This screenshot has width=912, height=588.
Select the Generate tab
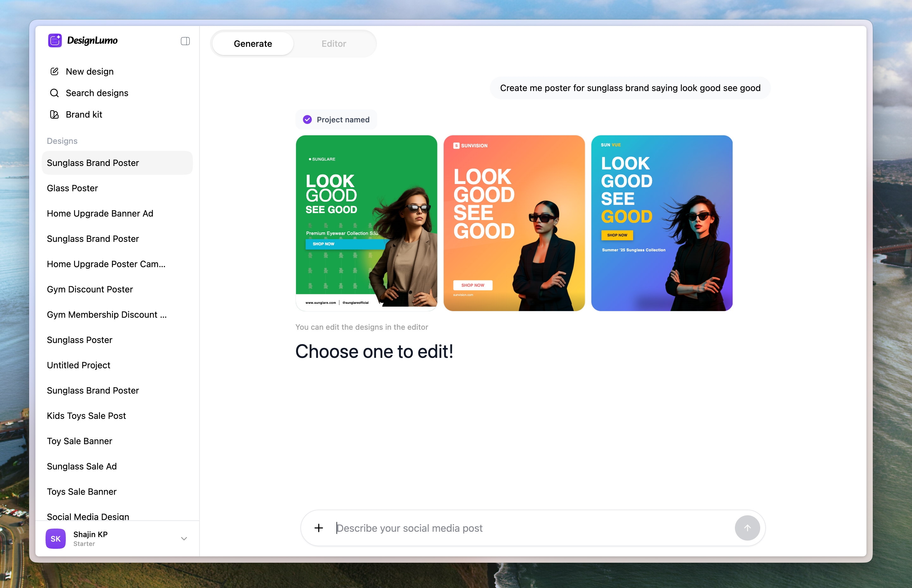(x=252, y=44)
